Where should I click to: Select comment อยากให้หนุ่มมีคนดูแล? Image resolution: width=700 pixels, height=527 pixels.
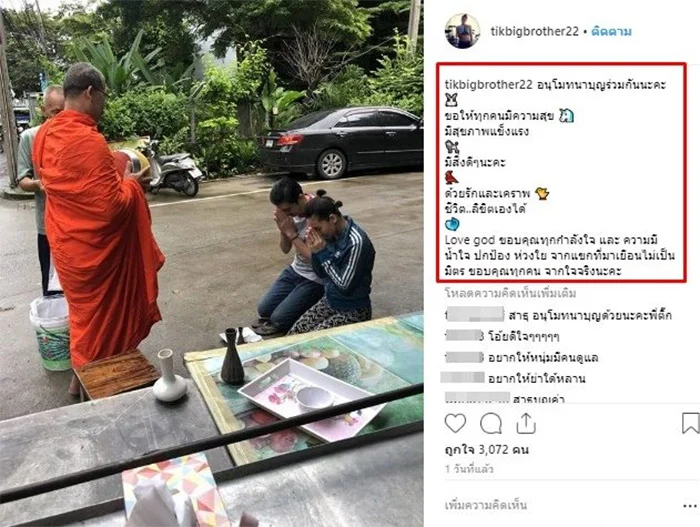tap(543, 357)
